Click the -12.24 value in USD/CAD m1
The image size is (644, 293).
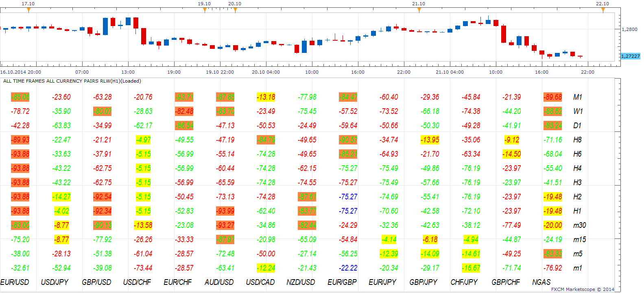[x=266, y=268]
